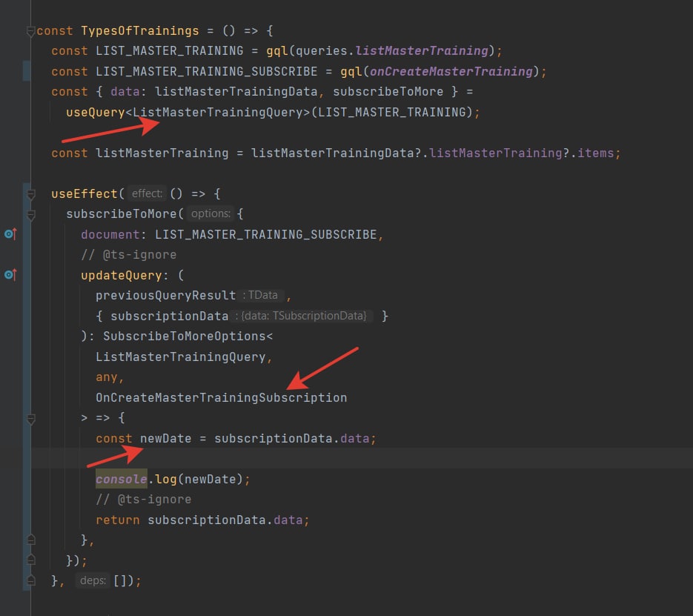
Task: Click first '// @ts-ignore' comment above updateQuery
Action: (129, 255)
